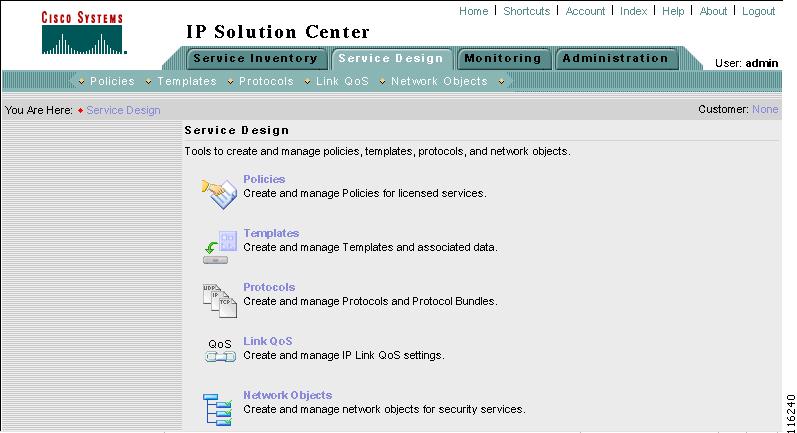
Task: Open the Protocols heading link
Action: click(x=269, y=287)
